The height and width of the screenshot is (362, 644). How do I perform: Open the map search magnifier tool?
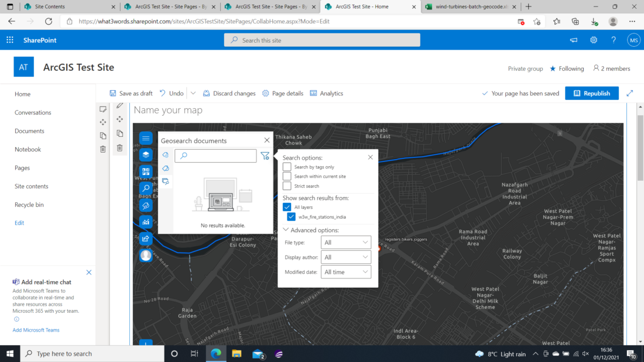(x=146, y=188)
